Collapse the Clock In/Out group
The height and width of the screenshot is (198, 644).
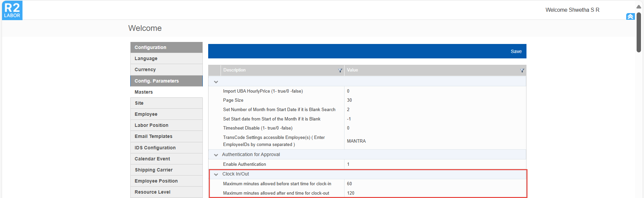click(x=216, y=175)
